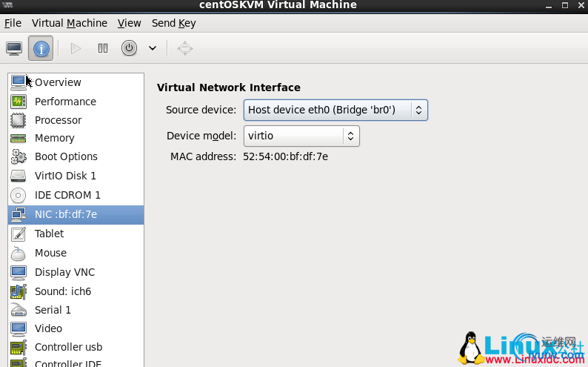Image resolution: width=588 pixels, height=367 pixels.
Task: Open the Source device combo box
Action: (x=335, y=110)
